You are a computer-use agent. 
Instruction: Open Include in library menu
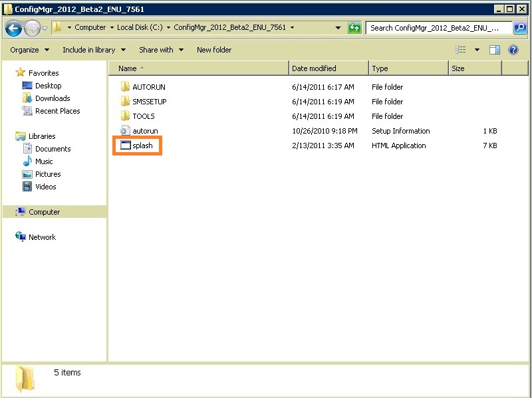[x=94, y=50]
